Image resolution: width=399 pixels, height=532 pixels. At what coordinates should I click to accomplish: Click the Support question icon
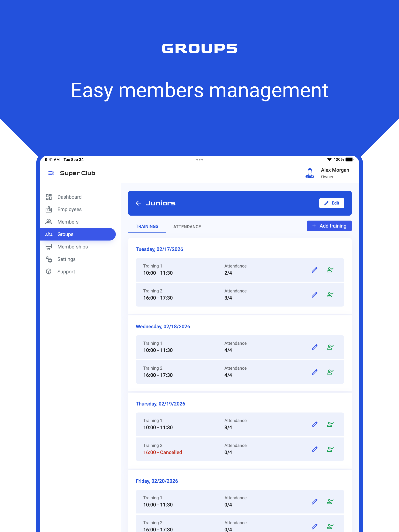49,272
